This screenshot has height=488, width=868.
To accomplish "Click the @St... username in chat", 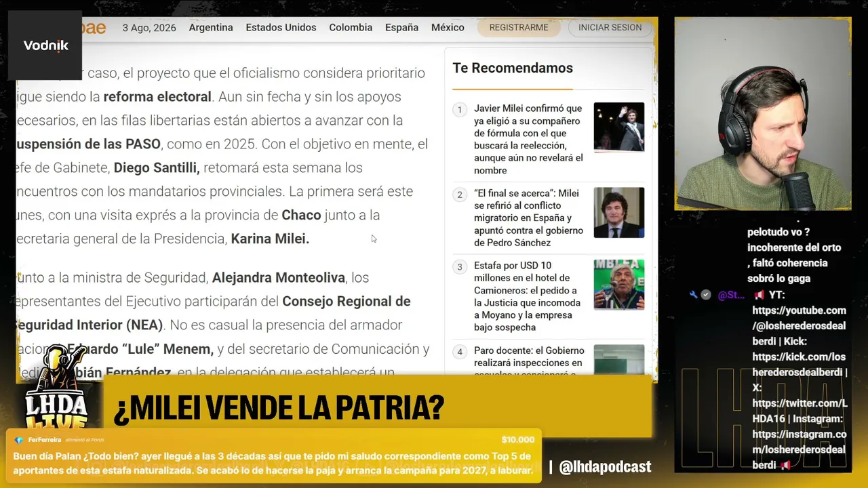I will click(x=731, y=295).
